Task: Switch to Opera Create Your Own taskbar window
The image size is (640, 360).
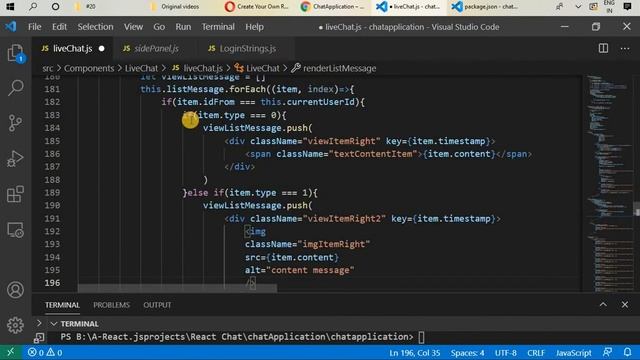Action: pyautogui.click(x=257, y=7)
